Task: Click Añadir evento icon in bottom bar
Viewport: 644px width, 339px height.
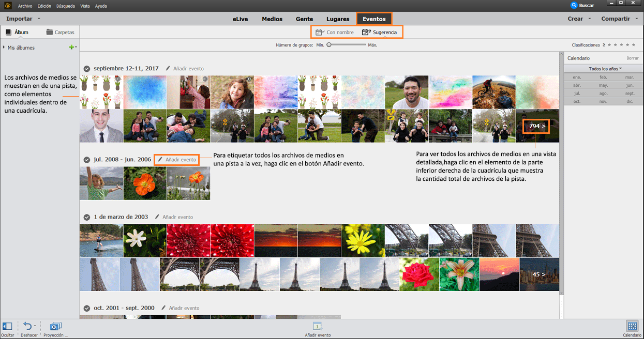Action: tap(318, 326)
